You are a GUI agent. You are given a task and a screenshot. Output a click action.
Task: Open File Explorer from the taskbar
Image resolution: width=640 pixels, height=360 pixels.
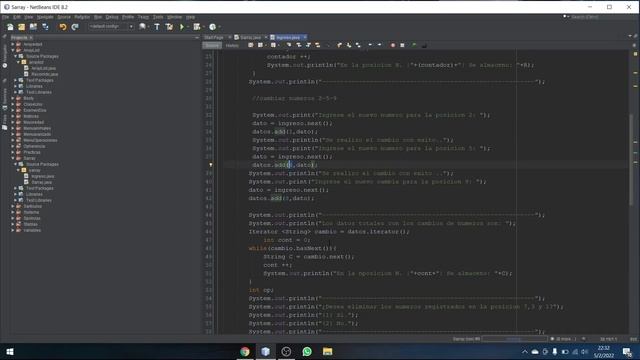tap(327, 351)
